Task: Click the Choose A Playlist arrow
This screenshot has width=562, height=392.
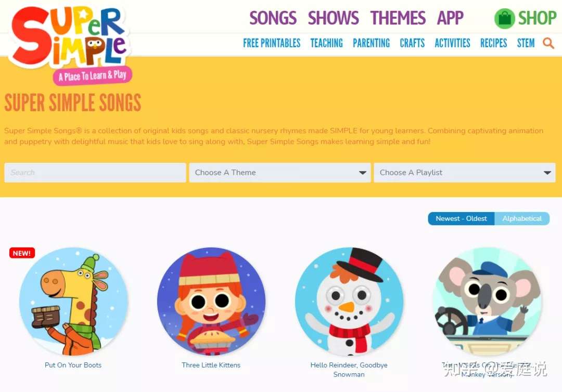Action: pos(547,173)
